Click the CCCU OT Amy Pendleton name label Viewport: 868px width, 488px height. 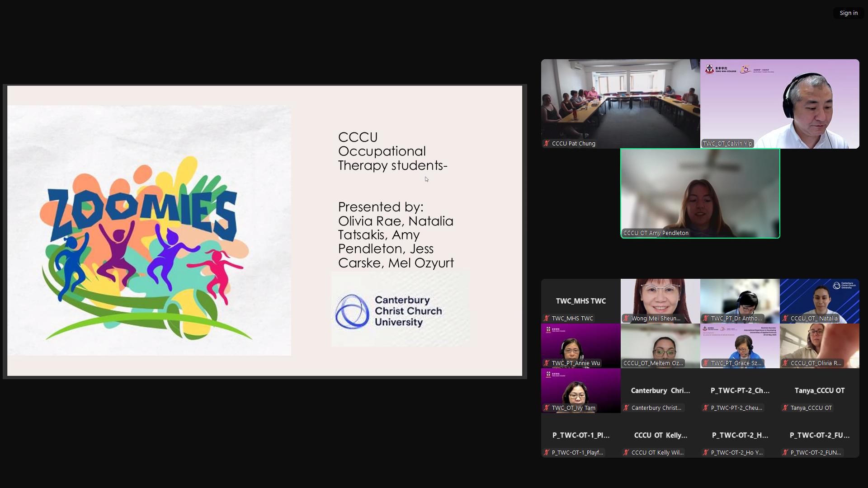656,233
